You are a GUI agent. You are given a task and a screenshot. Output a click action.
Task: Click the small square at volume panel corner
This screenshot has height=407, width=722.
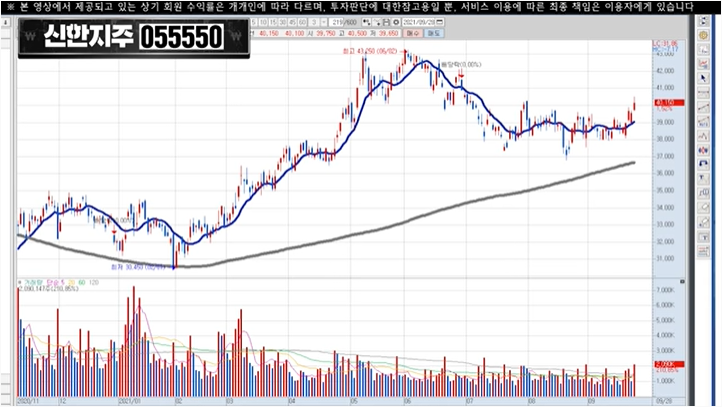click(x=682, y=281)
